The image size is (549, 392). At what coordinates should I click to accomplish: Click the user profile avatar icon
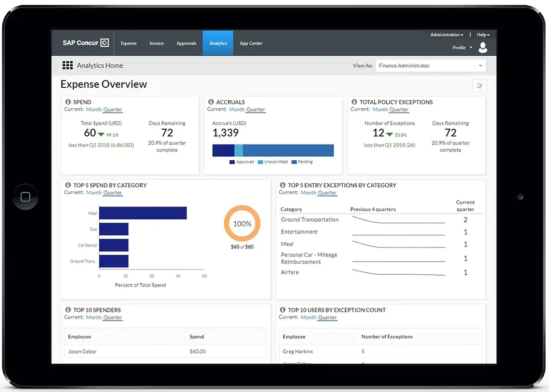[483, 47]
